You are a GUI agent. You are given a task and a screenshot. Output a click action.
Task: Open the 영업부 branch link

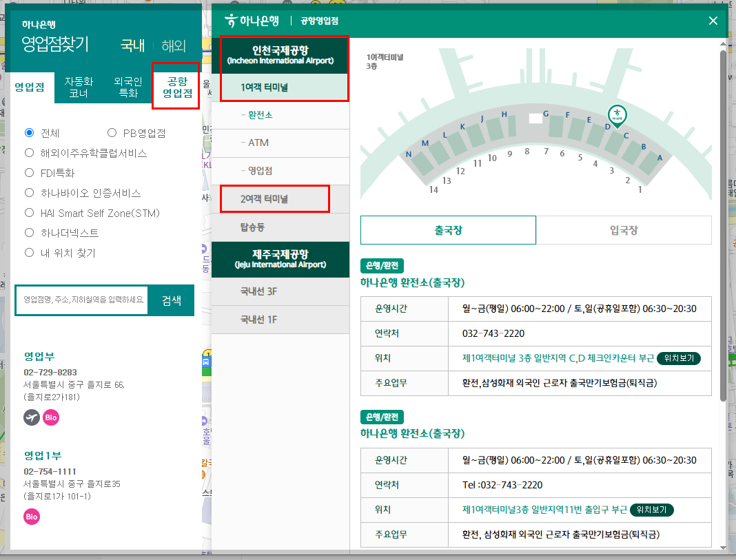pos(39,356)
